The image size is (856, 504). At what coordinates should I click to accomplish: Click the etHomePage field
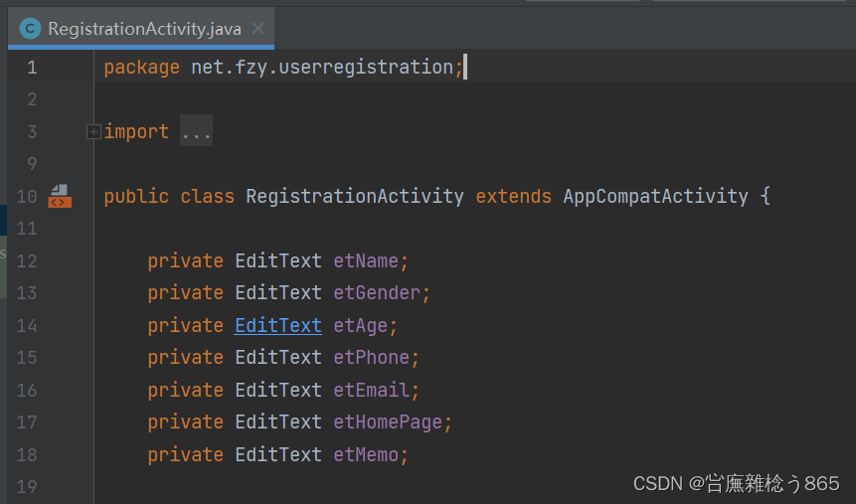point(388,422)
